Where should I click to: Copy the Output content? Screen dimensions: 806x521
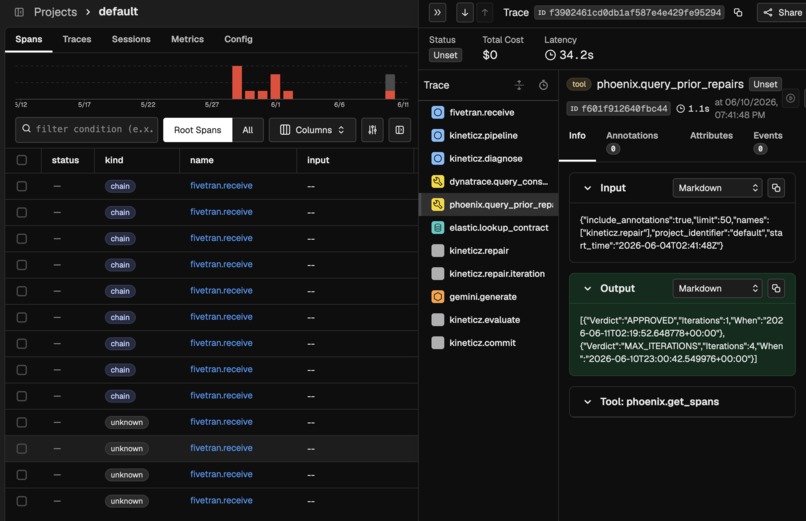(776, 289)
